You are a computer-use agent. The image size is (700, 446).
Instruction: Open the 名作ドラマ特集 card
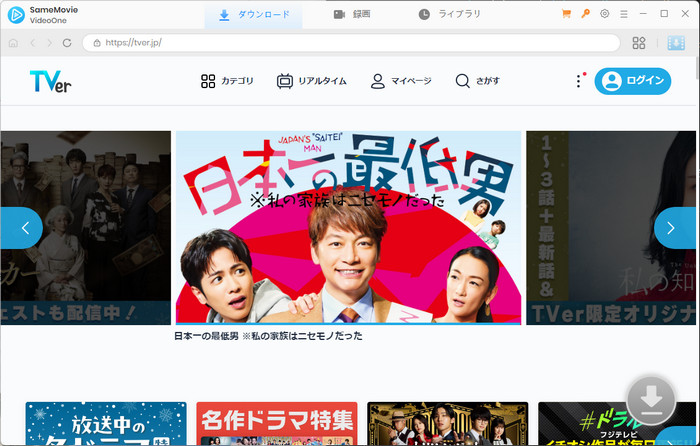pyautogui.click(x=277, y=423)
